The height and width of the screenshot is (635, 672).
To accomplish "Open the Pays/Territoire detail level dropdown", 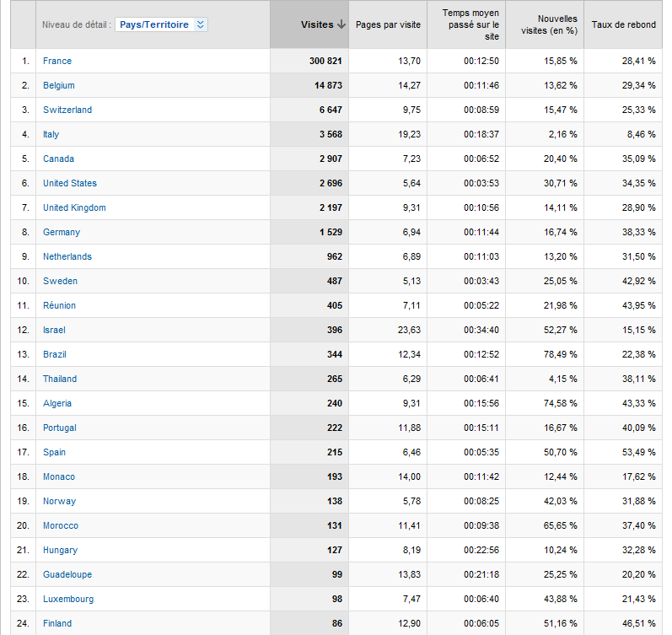I will tap(161, 25).
